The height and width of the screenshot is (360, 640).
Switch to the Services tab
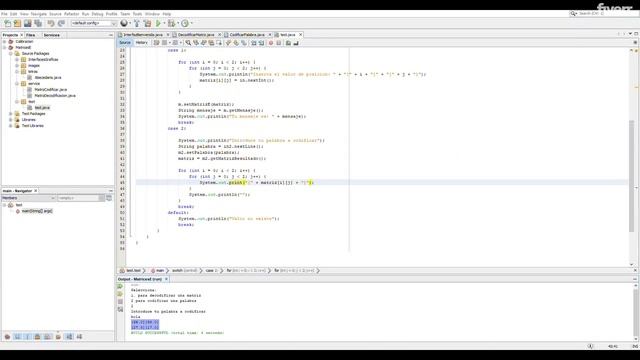[52, 35]
